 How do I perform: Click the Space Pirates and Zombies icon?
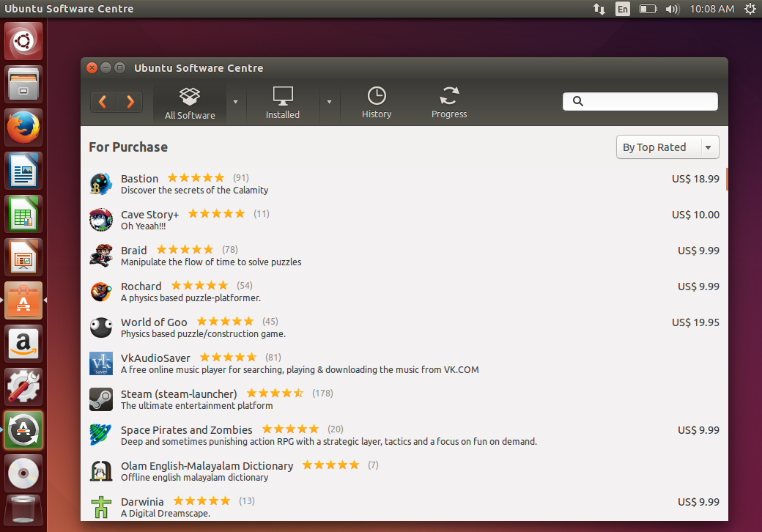point(101,435)
